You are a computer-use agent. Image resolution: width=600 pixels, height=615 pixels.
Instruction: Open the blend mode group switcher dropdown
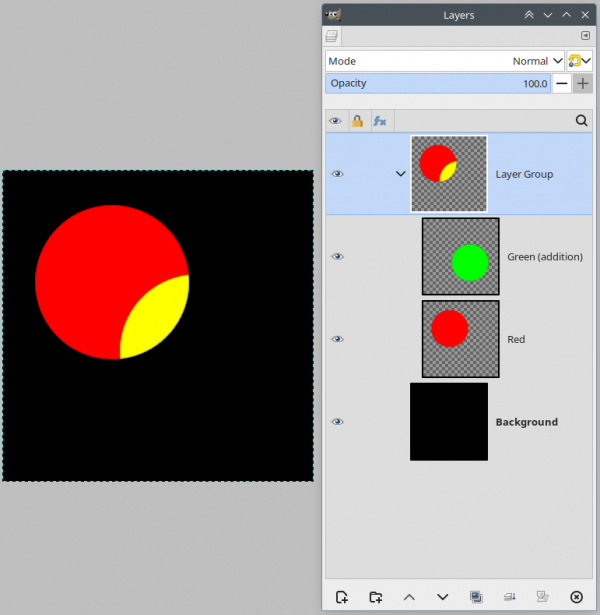click(579, 61)
